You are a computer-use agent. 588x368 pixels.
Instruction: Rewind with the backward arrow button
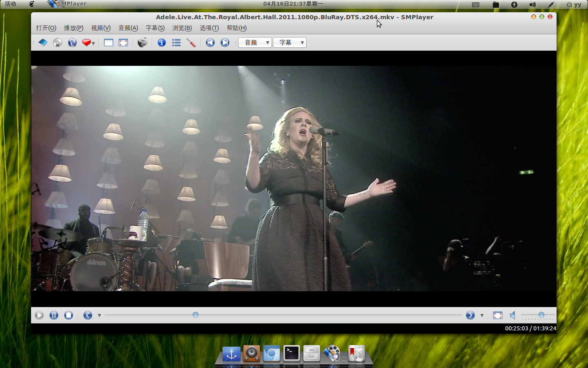coord(88,315)
